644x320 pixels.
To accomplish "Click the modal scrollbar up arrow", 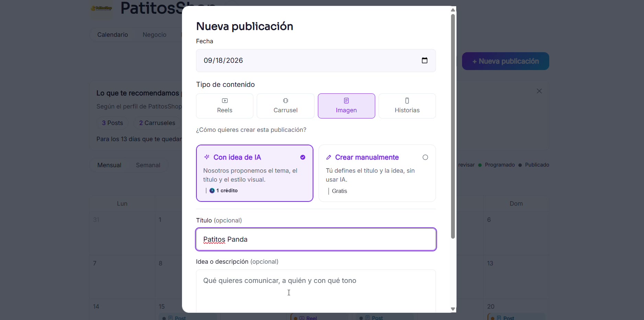I will [453, 10].
